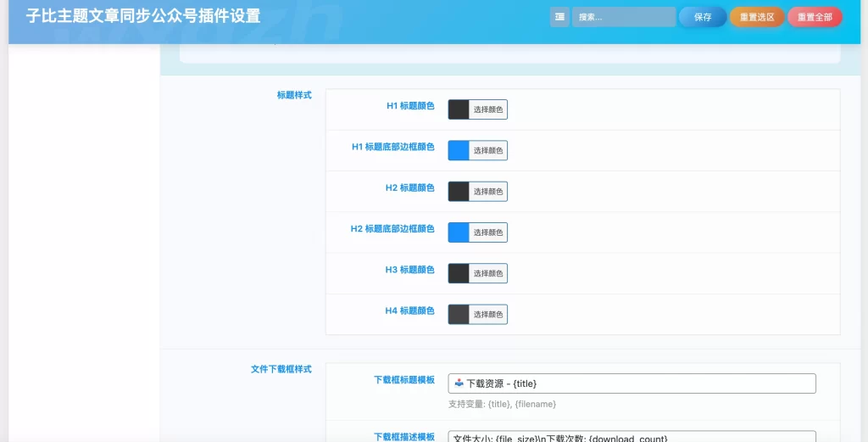Open the H1 标题颜色 dark color swatch
Screen dimensions: 868x442
click(459, 109)
